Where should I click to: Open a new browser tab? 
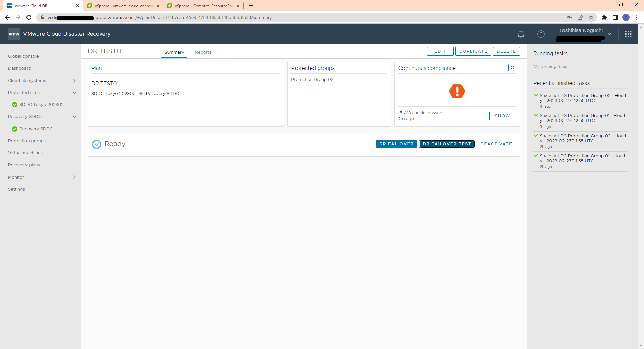click(251, 6)
